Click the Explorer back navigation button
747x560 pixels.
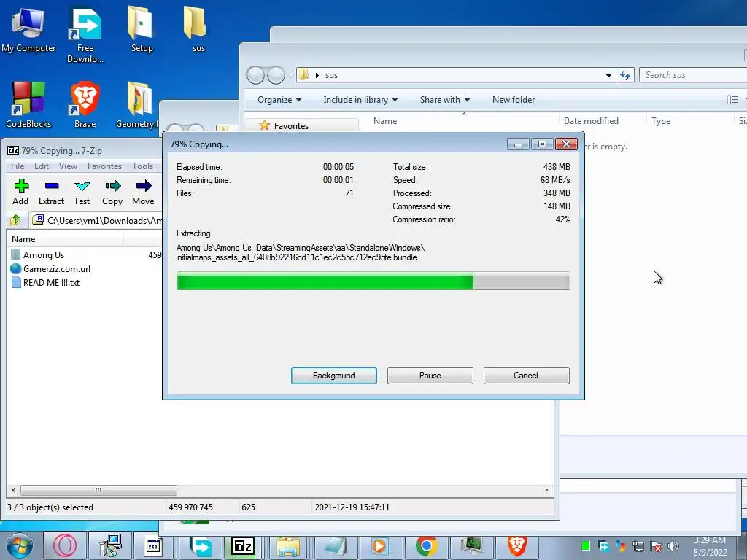[255, 75]
